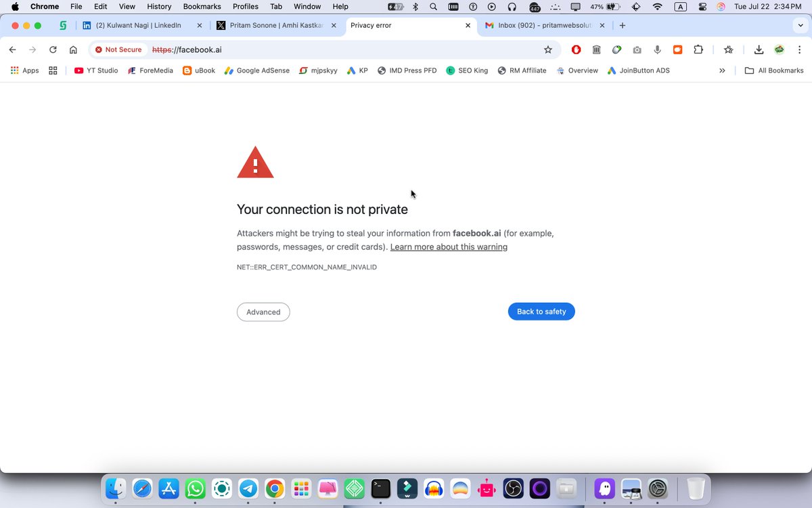
Task: Open the JoinButton ADS bookmark
Action: 639,70
